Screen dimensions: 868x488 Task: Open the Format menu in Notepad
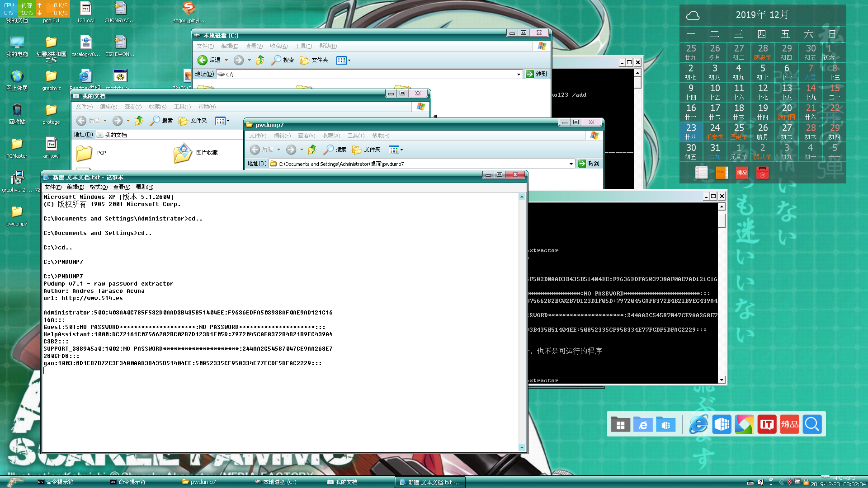(98, 187)
